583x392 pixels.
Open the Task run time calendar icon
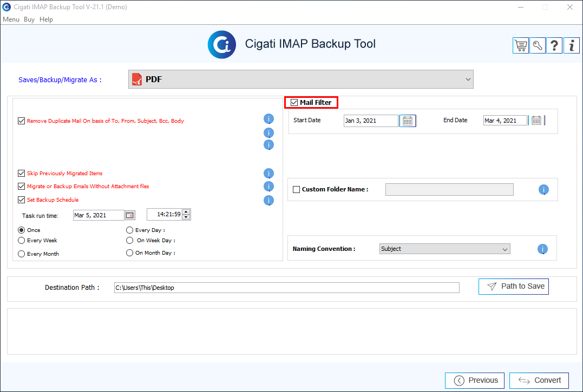coord(130,215)
